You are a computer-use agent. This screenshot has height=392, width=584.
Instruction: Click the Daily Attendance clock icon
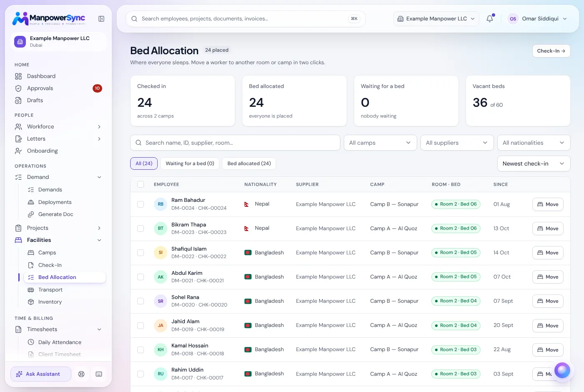31,342
